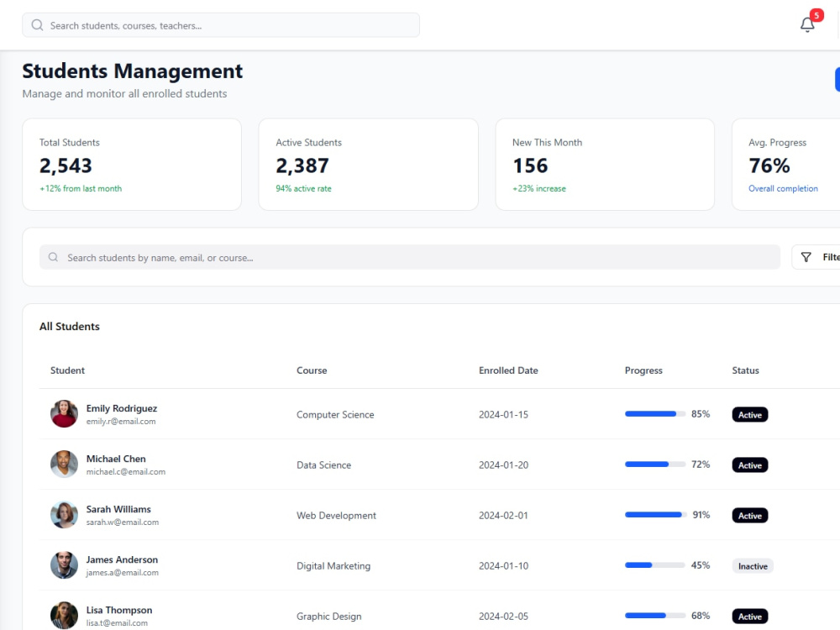
Task: Click the Student column header
Action: 67,370
